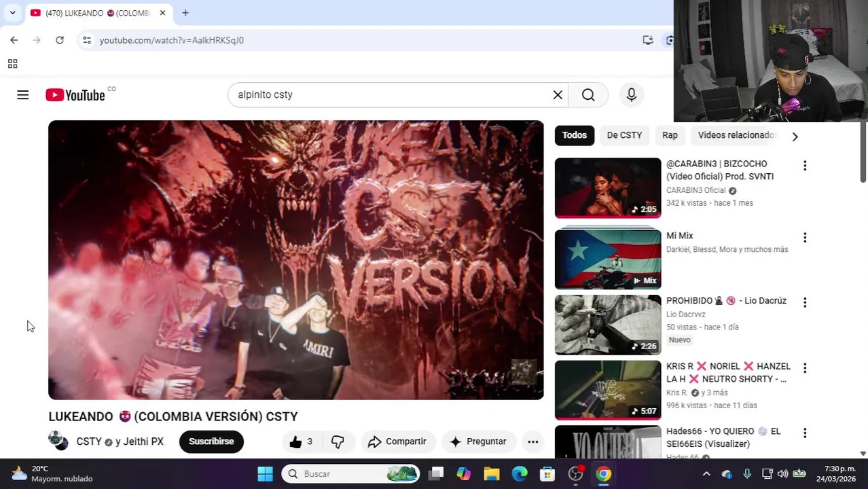Clear the search box with the X
868x489 pixels.
pos(558,95)
